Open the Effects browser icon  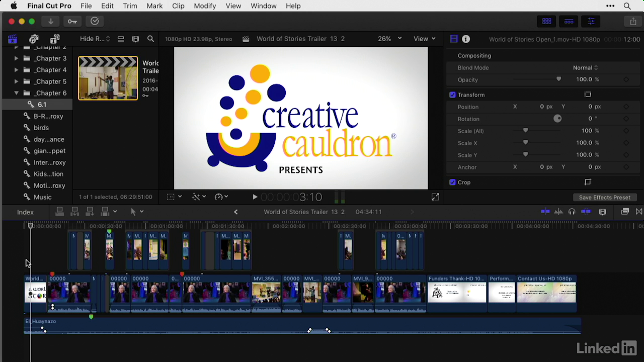625,212
